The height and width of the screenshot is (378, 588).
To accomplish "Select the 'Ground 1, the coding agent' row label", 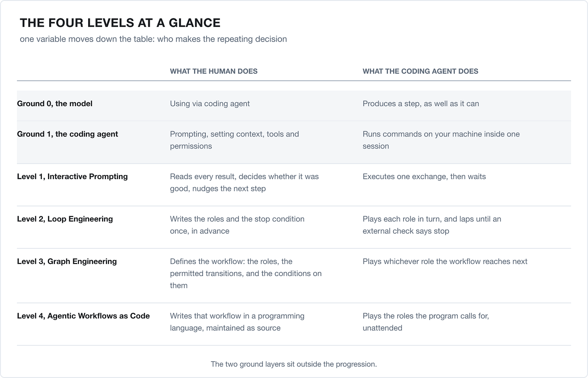I will (68, 134).
